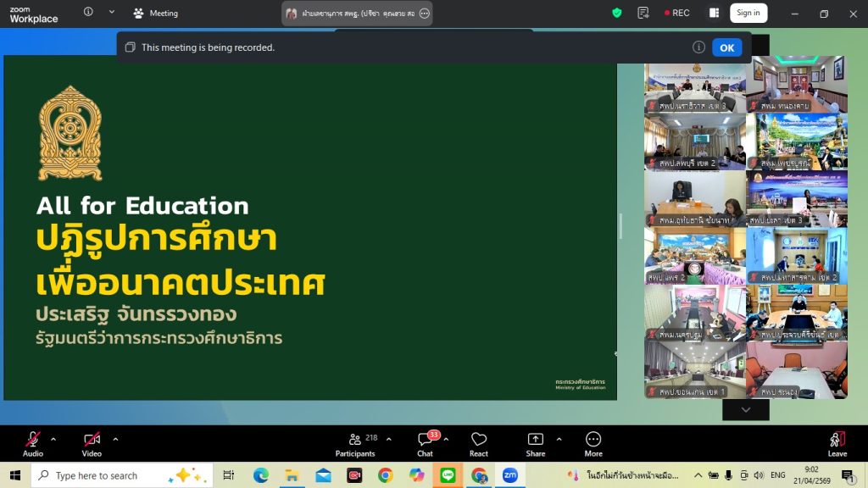Click OK on the recording notice

(x=726, y=47)
